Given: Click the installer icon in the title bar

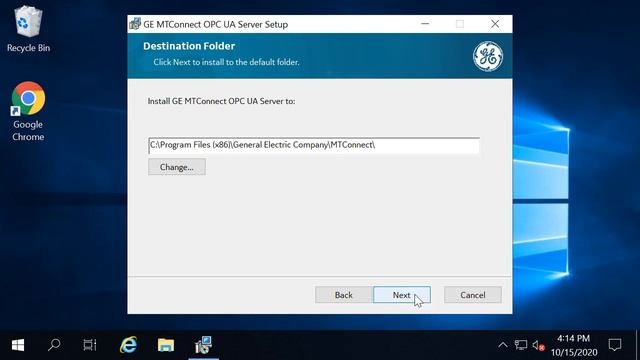Looking at the screenshot, I should [x=135, y=24].
